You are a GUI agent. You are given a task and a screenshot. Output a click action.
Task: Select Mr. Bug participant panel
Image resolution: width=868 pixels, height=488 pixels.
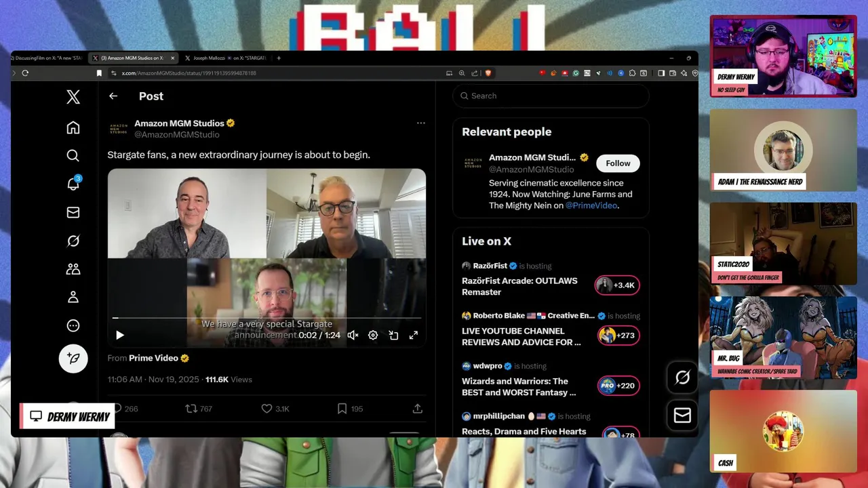click(x=783, y=337)
